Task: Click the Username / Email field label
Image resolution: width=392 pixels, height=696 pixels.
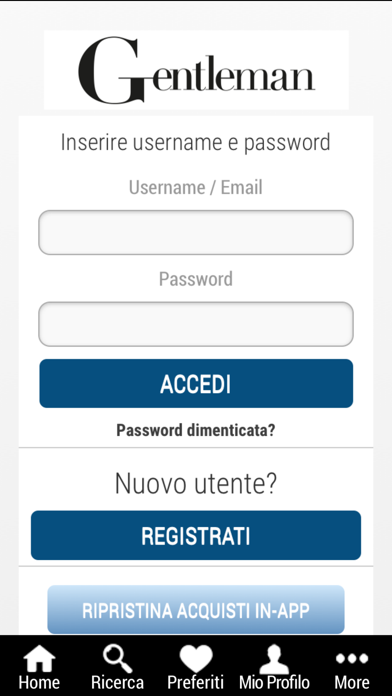Action: tap(196, 187)
